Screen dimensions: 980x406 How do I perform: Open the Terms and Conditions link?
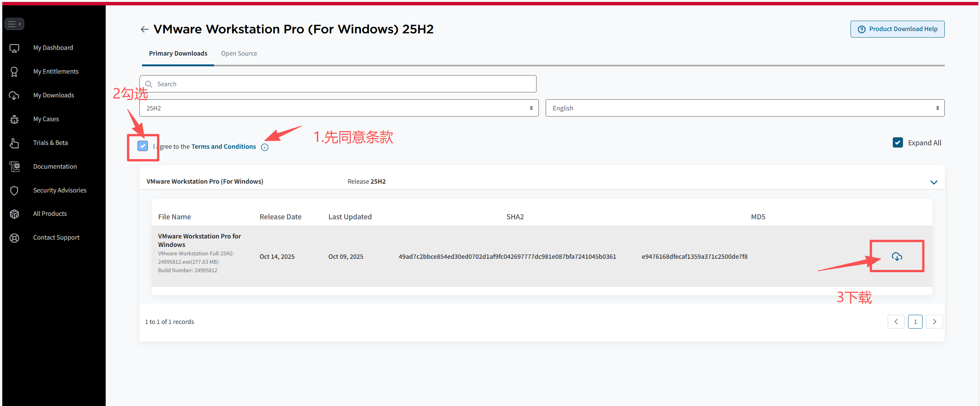point(224,146)
